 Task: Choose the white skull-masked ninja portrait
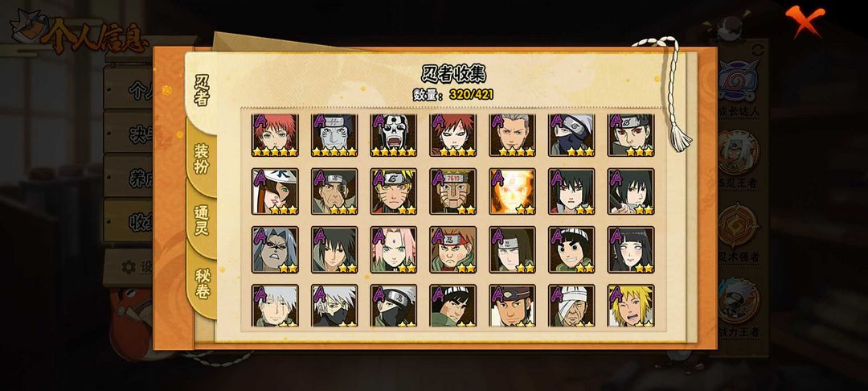coord(394,134)
